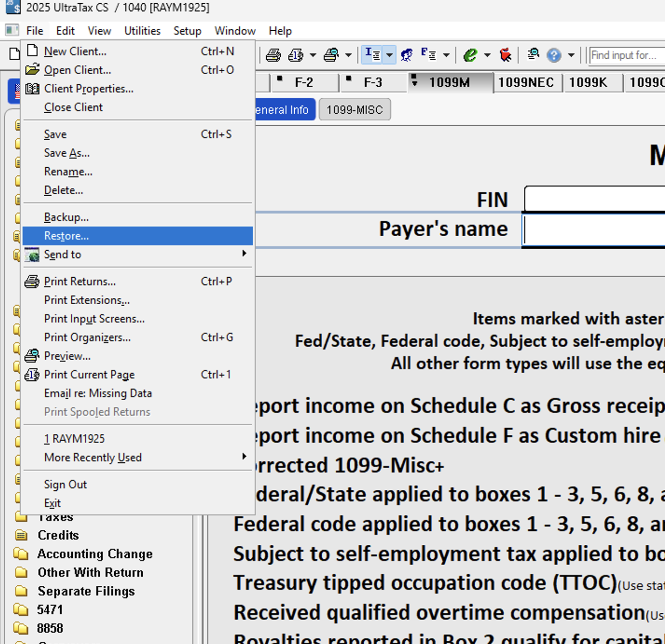Click the Accounting Change folder icon

click(21, 554)
